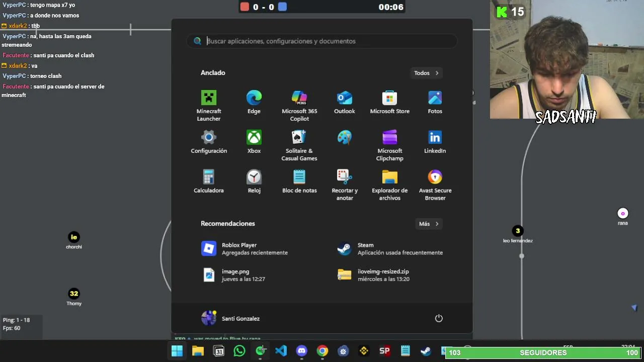Open the Binance taskbar icon

(x=364, y=351)
